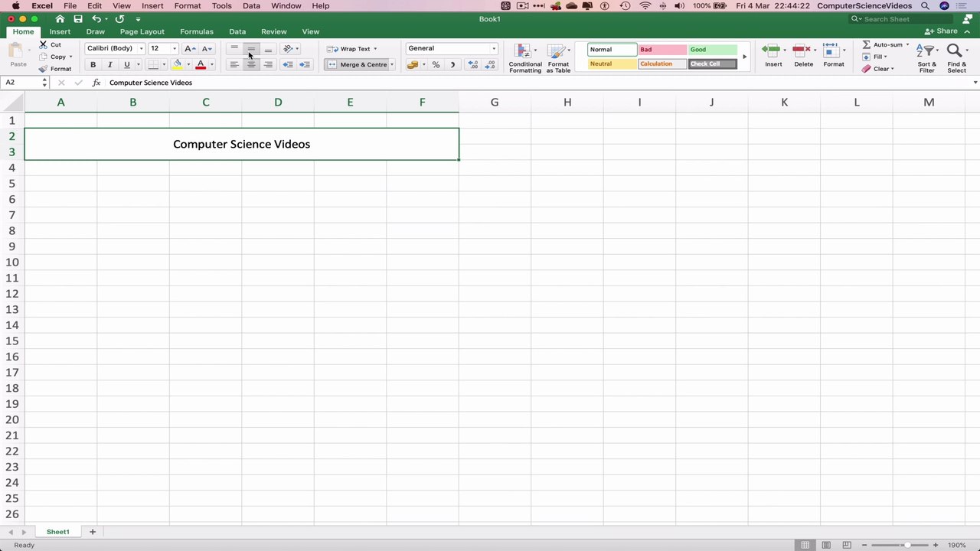
Task: Align text left
Action: pos(234,65)
